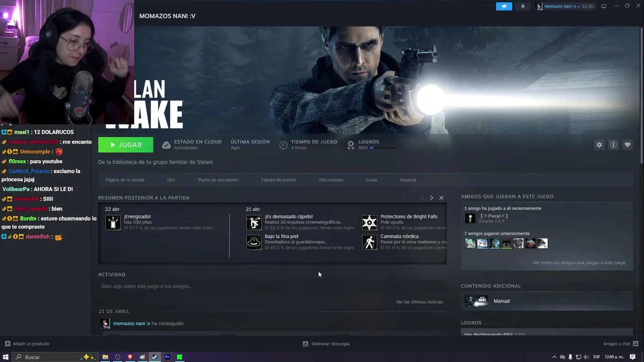Image resolution: width=644 pixels, height=362 pixels.
Task: Open the Punto de encuentro tab
Action: [218, 180]
